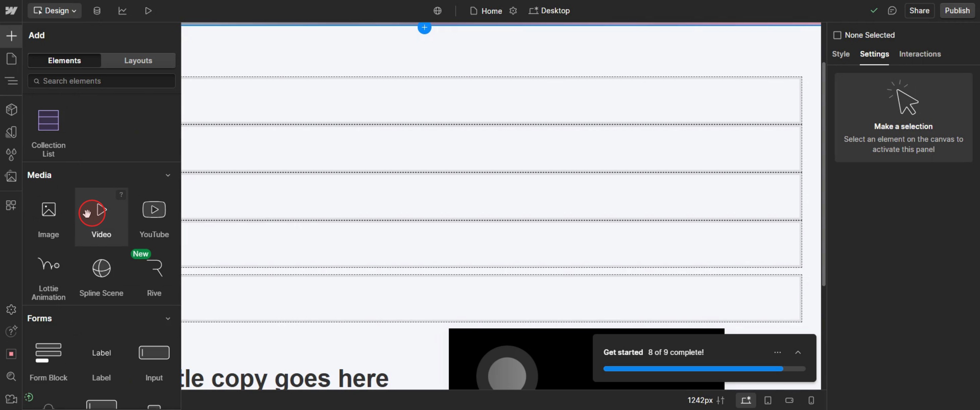Image resolution: width=980 pixels, height=410 pixels.
Task: Switch to the tablet breakpoint
Action: coord(768,400)
